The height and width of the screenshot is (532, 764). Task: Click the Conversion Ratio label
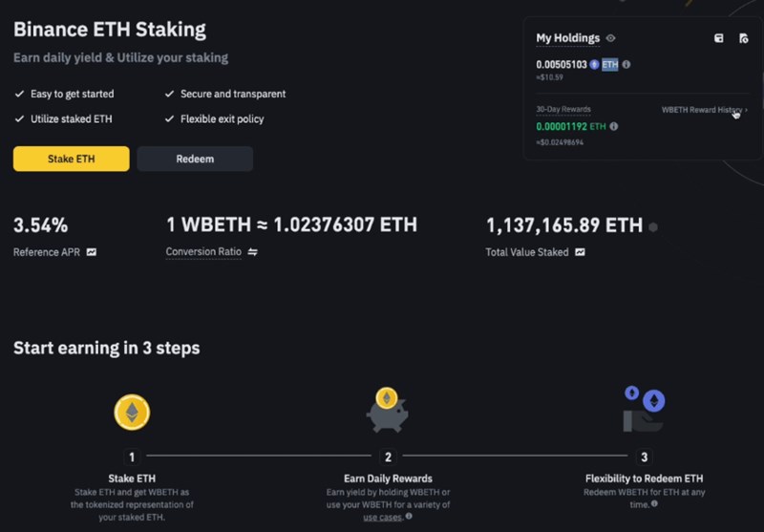click(x=203, y=252)
